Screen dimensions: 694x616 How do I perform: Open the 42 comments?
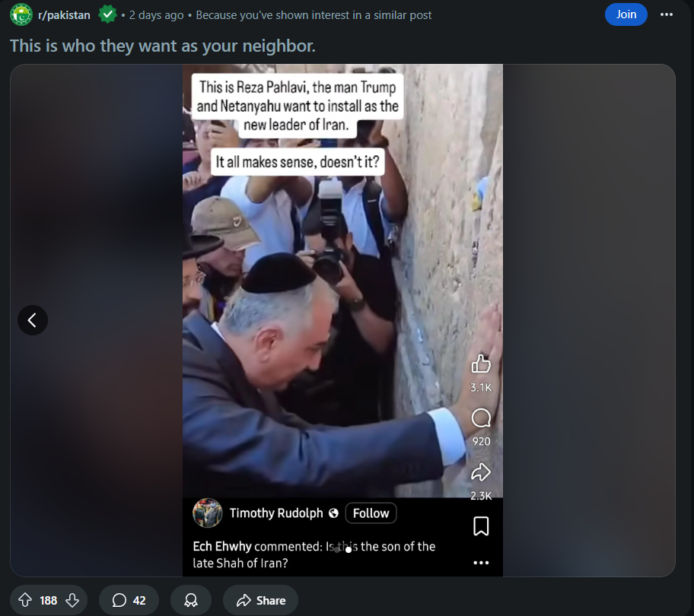coord(129,600)
